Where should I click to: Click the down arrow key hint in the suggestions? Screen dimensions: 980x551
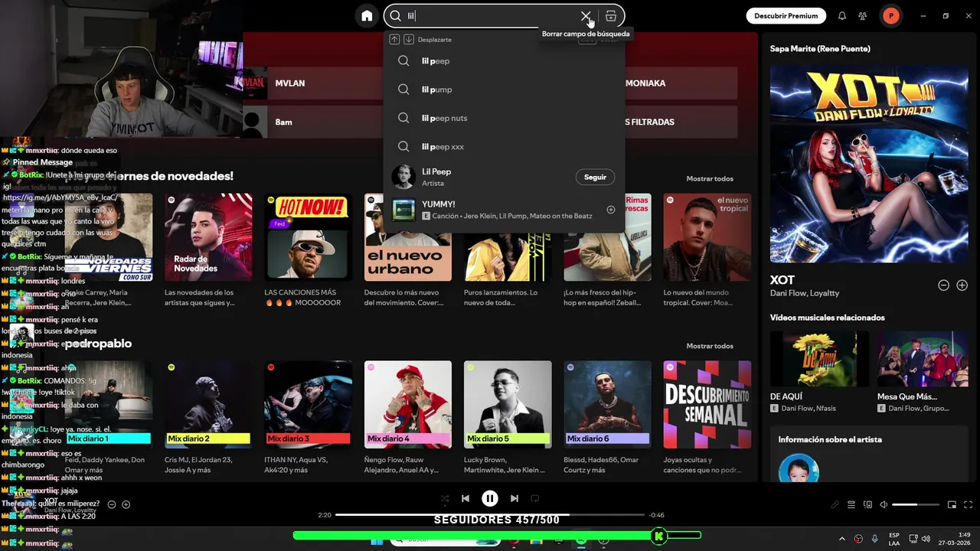coord(409,39)
